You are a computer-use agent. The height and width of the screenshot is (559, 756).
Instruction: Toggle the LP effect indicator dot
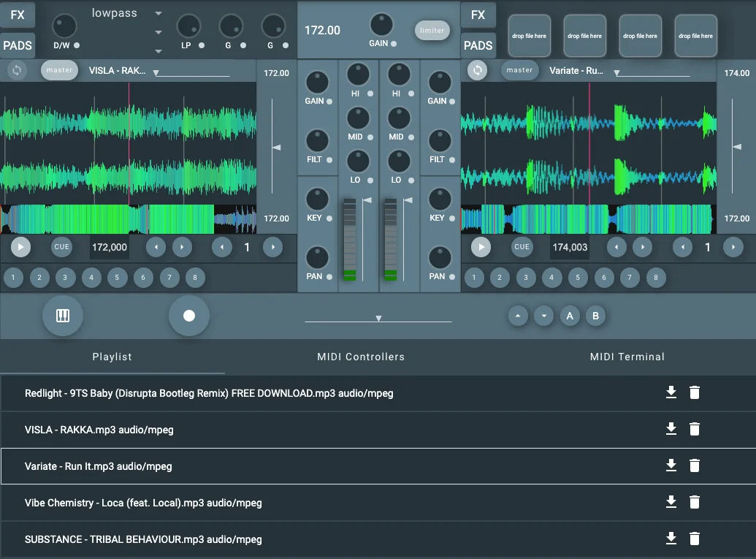pos(202,45)
